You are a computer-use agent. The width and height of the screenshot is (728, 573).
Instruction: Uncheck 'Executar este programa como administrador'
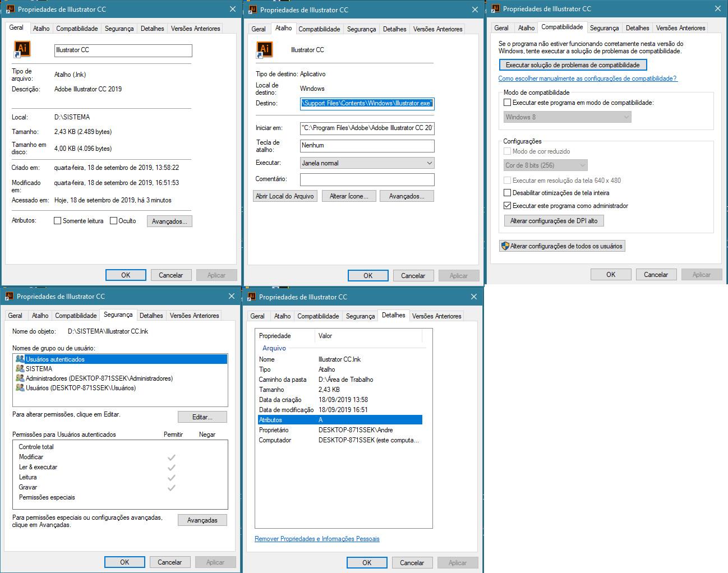click(508, 206)
